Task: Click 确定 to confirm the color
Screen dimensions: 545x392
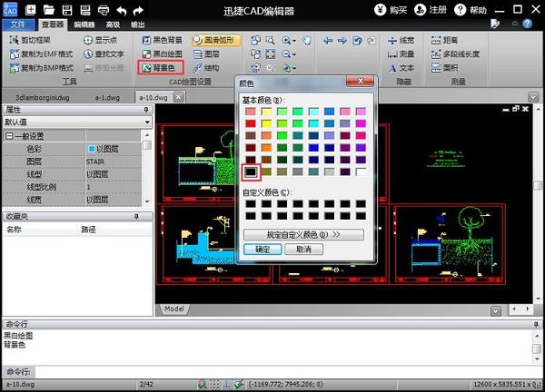Action: [x=262, y=249]
